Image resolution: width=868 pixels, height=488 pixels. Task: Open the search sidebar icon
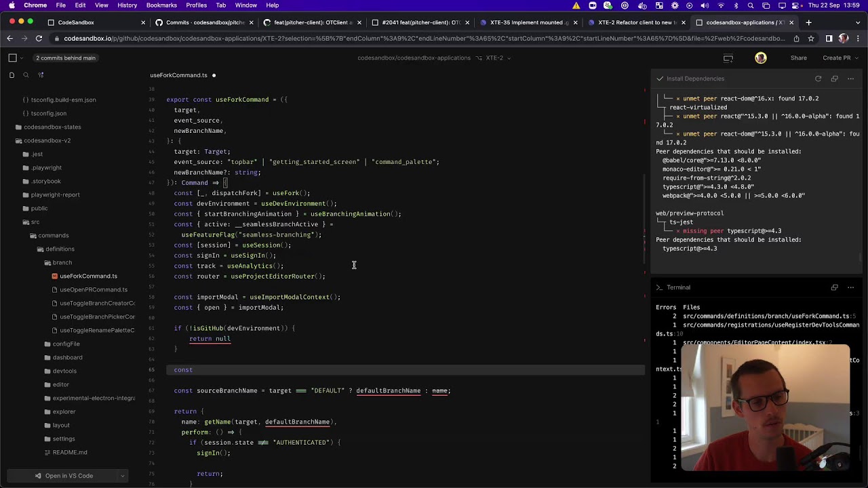[x=26, y=75]
